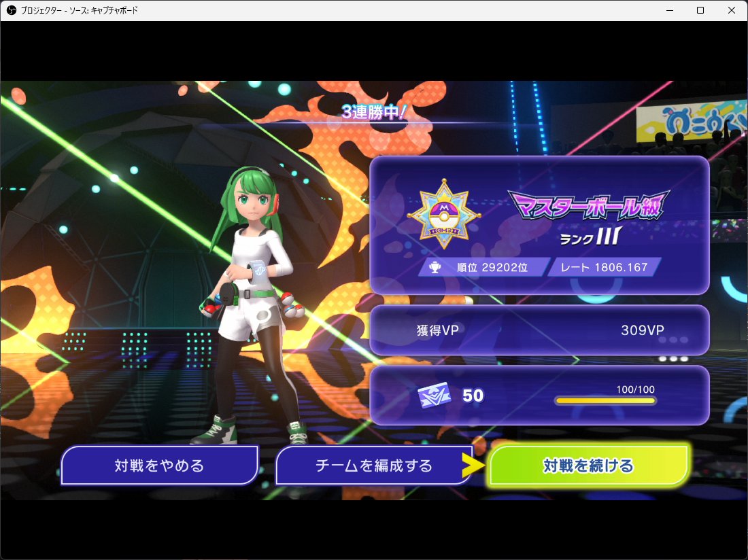Click the trophy icon beside 順位
Viewport: 748px width, 560px height.
(435, 267)
